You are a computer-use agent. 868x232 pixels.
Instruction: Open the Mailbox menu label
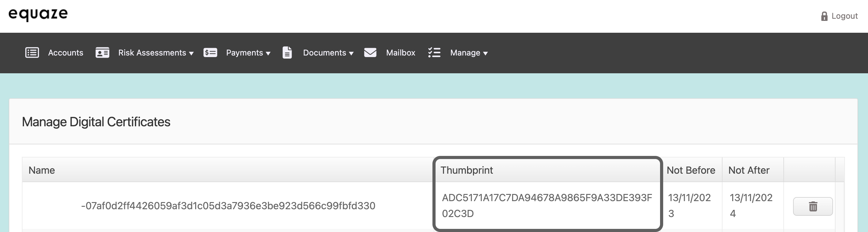400,52
